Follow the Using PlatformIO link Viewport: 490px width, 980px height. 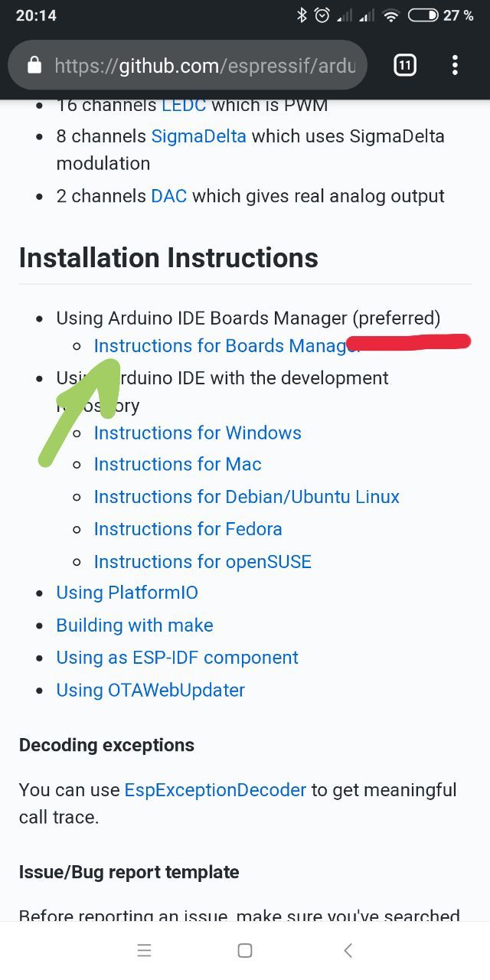(127, 593)
